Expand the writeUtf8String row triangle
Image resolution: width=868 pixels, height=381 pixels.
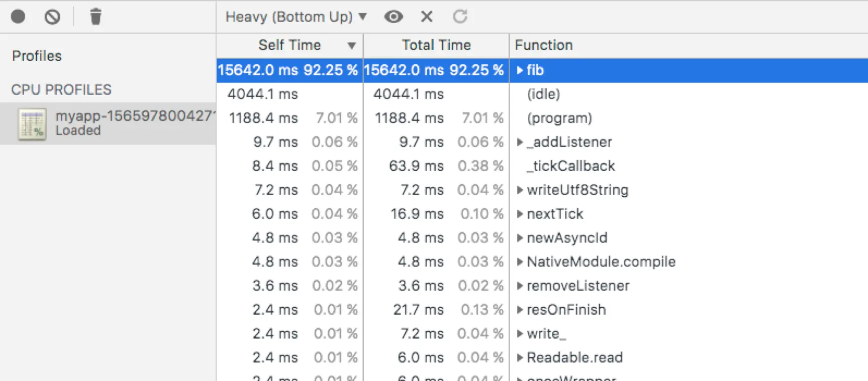click(x=520, y=190)
